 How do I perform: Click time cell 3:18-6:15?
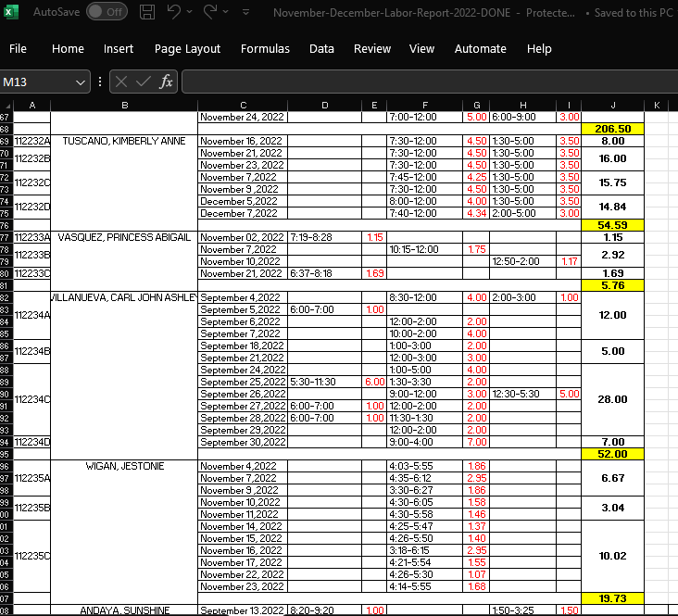(x=424, y=550)
